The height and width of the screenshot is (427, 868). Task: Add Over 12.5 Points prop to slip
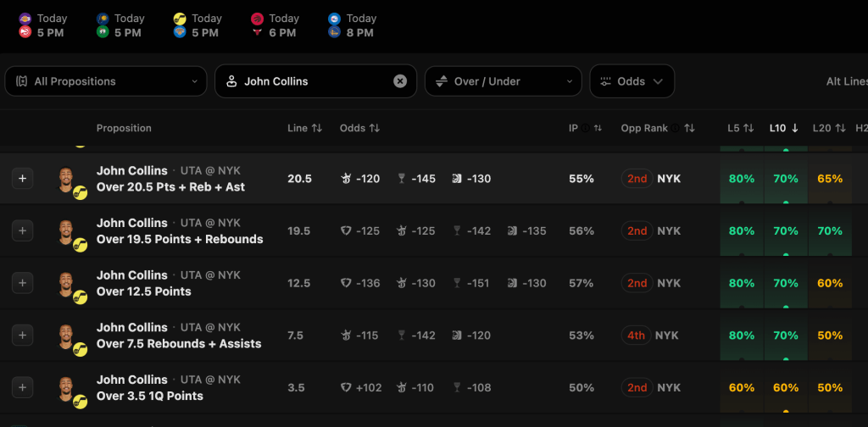pyautogui.click(x=23, y=283)
